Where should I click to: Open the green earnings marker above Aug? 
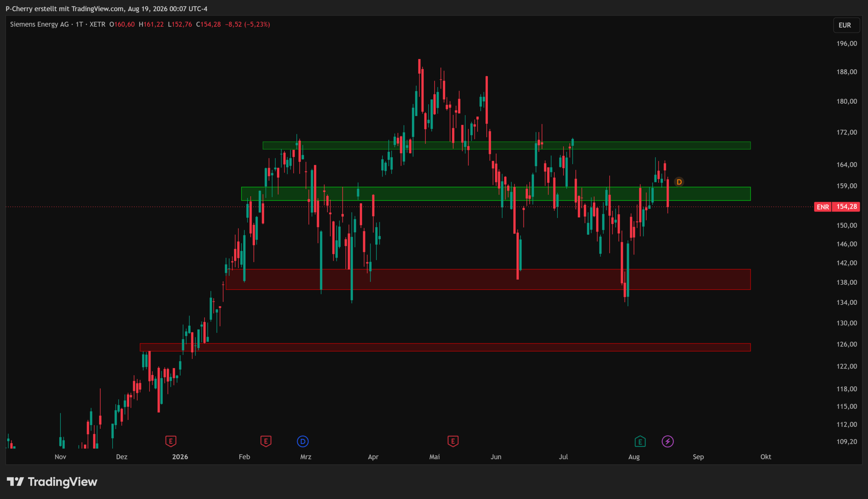[x=640, y=441]
